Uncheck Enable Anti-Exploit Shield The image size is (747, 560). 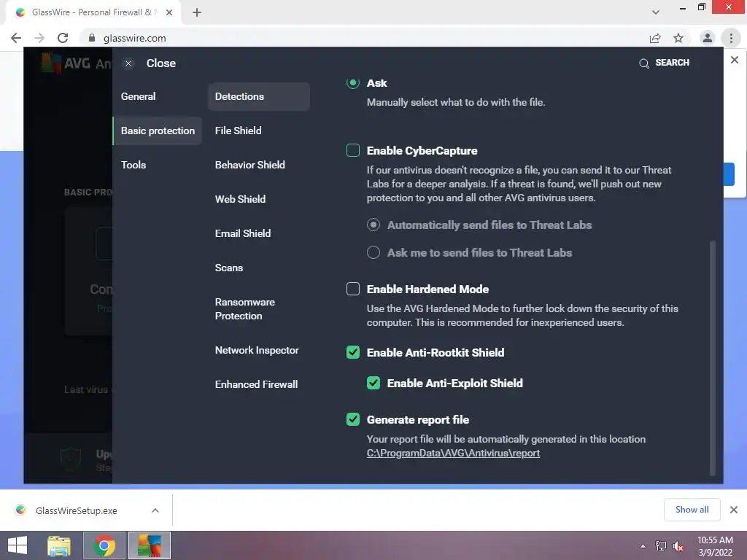click(x=373, y=383)
